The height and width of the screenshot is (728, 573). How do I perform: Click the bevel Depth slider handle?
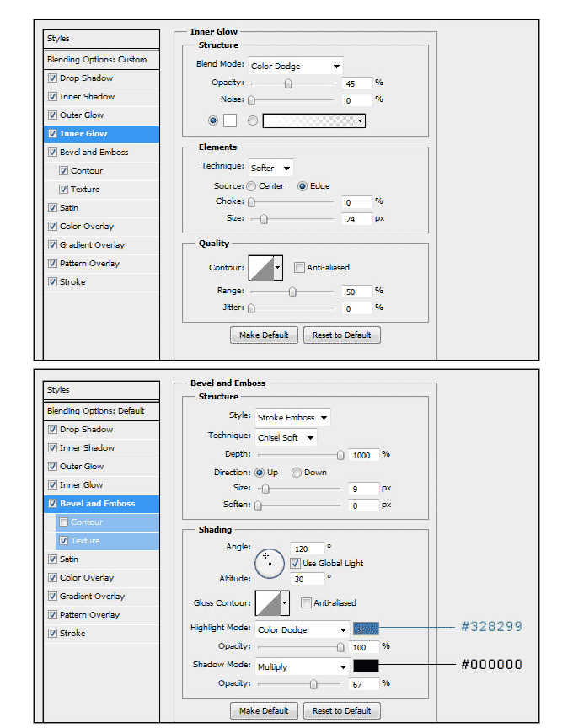[x=340, y=455]
